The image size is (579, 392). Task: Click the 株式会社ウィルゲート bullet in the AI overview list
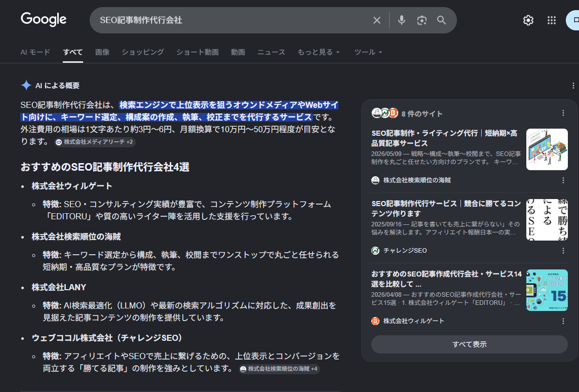(x=72, y=186)
